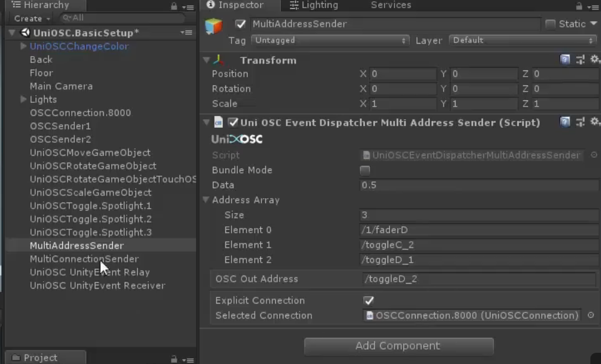This screenshot has height=364, width=601.
Task: Click the search magnifier in Hierarchy
Action: pyautogui.click(x=67, y=17)
